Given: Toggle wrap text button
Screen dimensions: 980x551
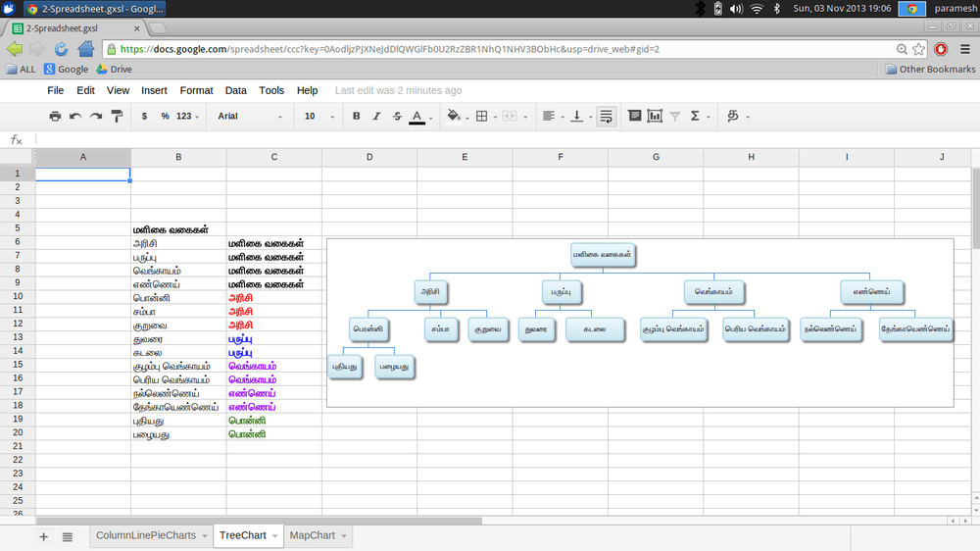Looking at the screenshot, I should tap(607, 116).
